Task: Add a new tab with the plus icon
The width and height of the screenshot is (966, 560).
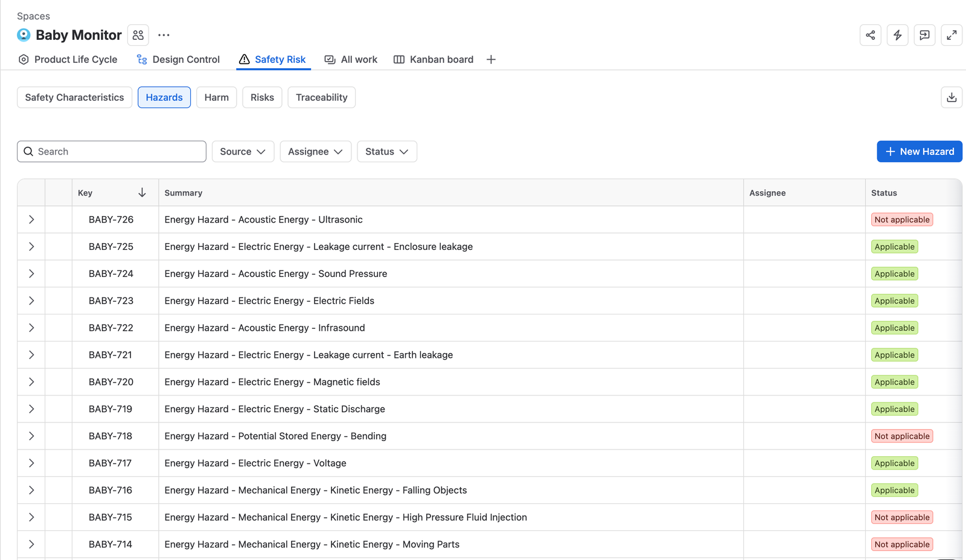Action: coord(491,59)
